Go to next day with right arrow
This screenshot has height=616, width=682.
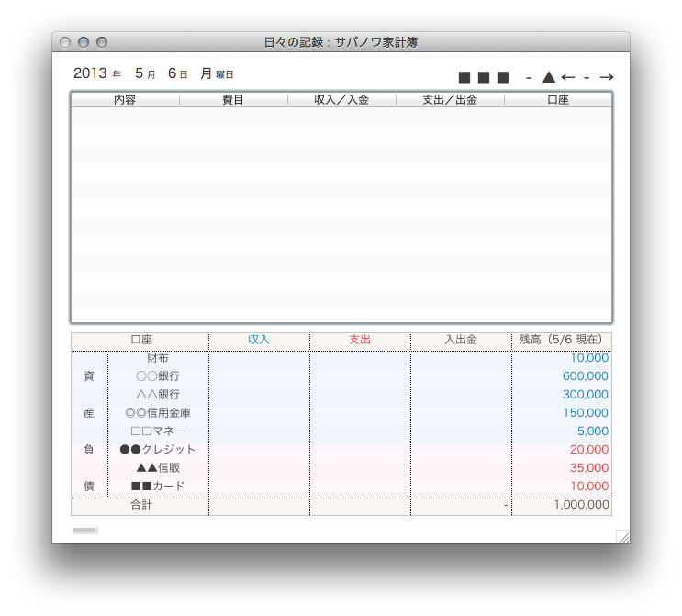click(x=606, y=77)
